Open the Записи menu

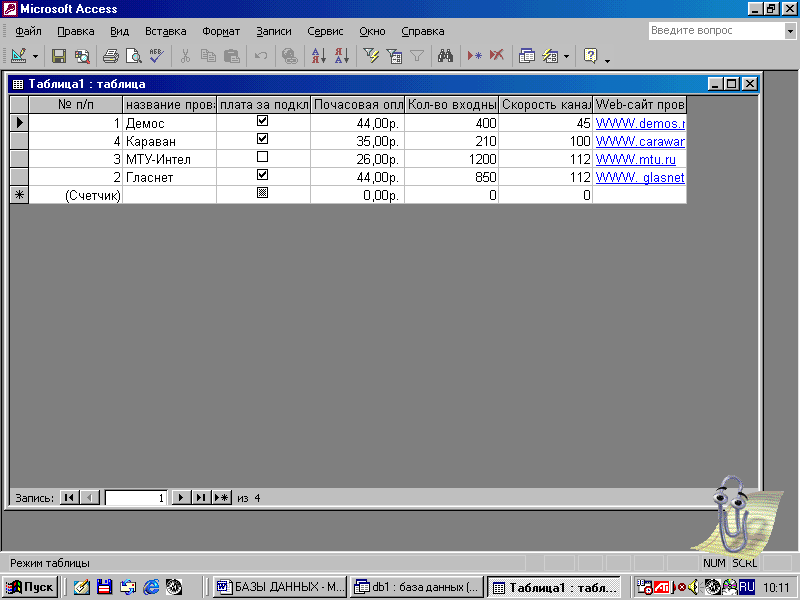[273, 31]
